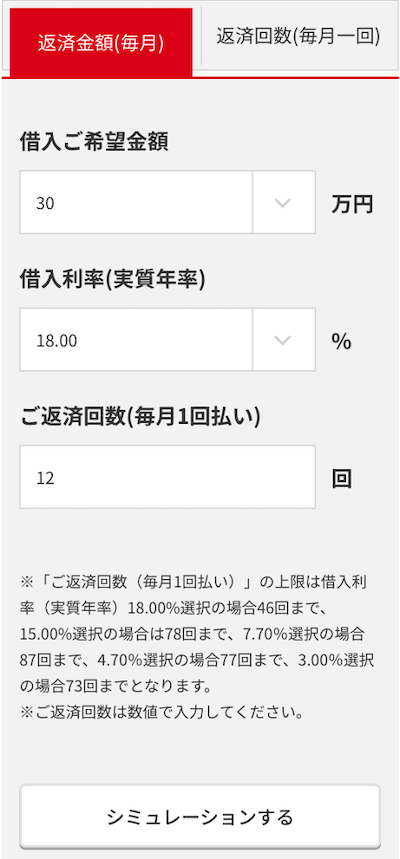
Task: Click the note line starting 87回まで
Action: 197,660
